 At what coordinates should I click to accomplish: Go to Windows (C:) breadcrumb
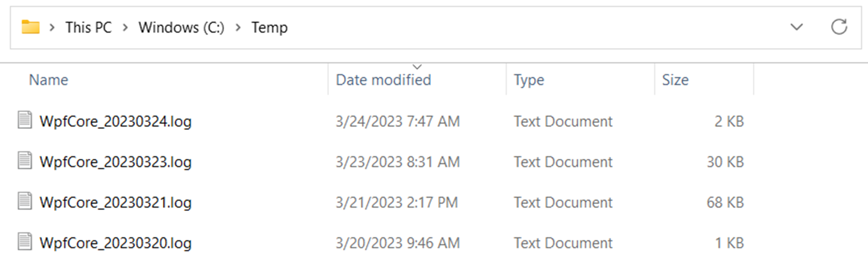tap(181, 28)
